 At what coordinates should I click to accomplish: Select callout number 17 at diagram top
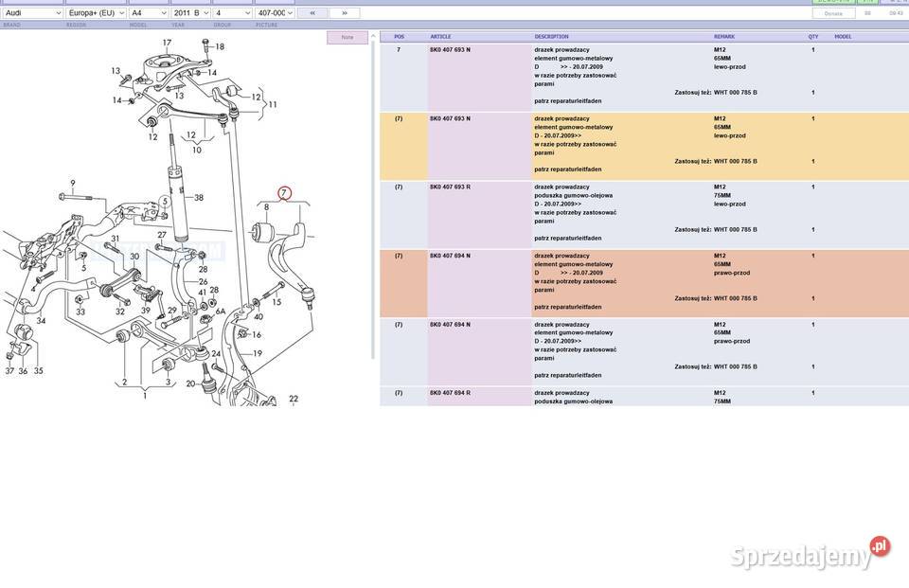click(167, 43)
